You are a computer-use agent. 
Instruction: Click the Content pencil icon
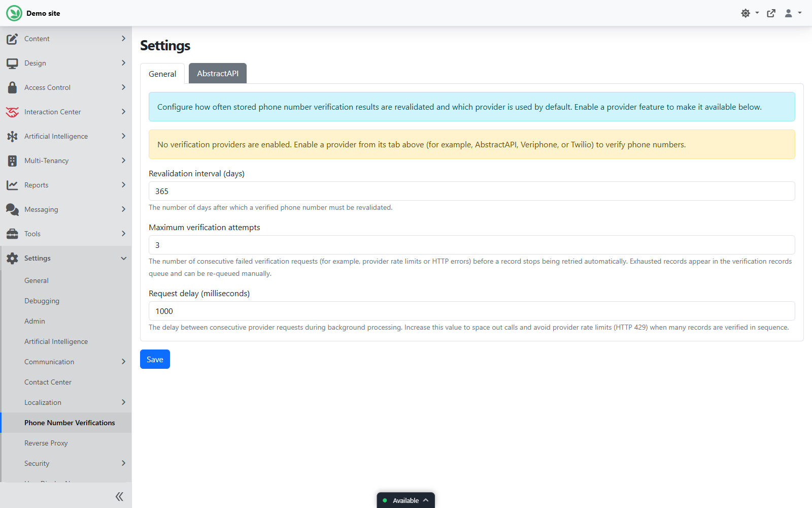(12, 39)
